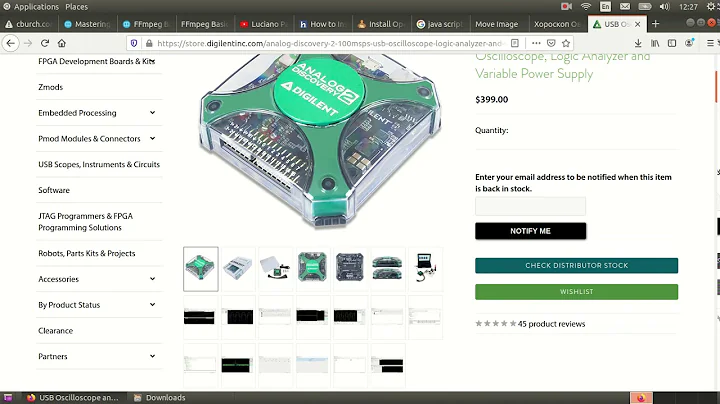Open the Wi-Fi network indicator
The width and height of the screenshot is (720, 404).
(x=586, y=6)
